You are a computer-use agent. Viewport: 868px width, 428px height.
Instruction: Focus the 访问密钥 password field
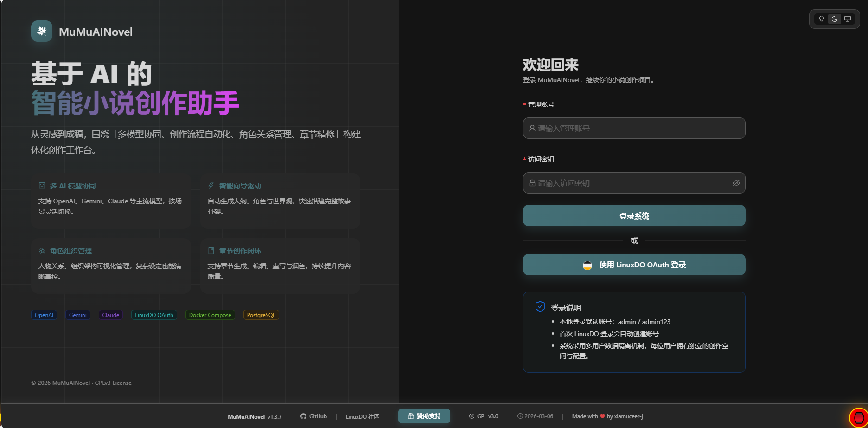tap(634, 183)
